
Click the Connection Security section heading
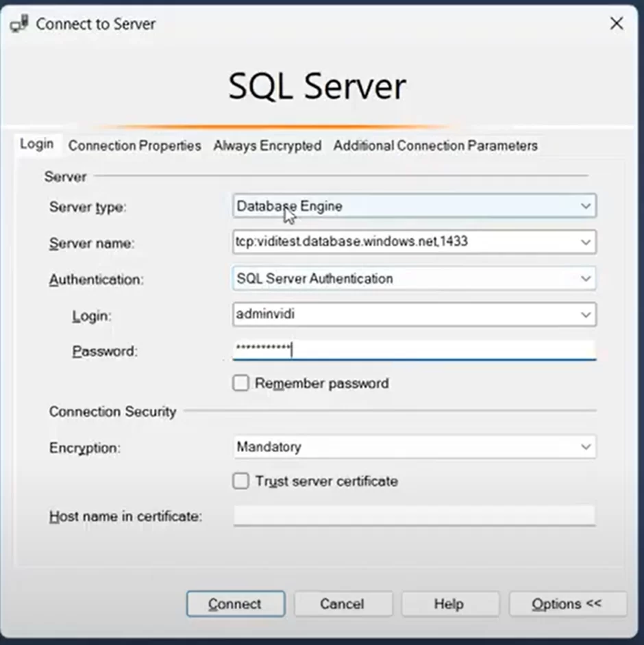pyautogui.click(x=113, y=412)
